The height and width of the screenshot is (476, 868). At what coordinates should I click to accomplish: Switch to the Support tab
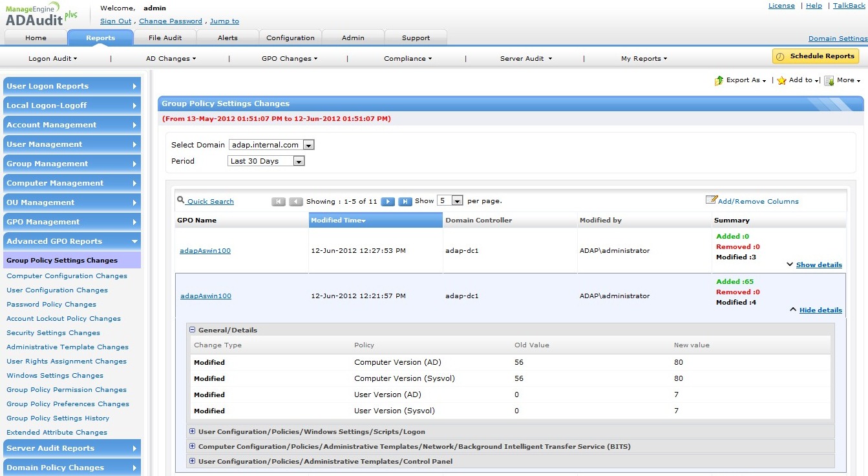416,38
